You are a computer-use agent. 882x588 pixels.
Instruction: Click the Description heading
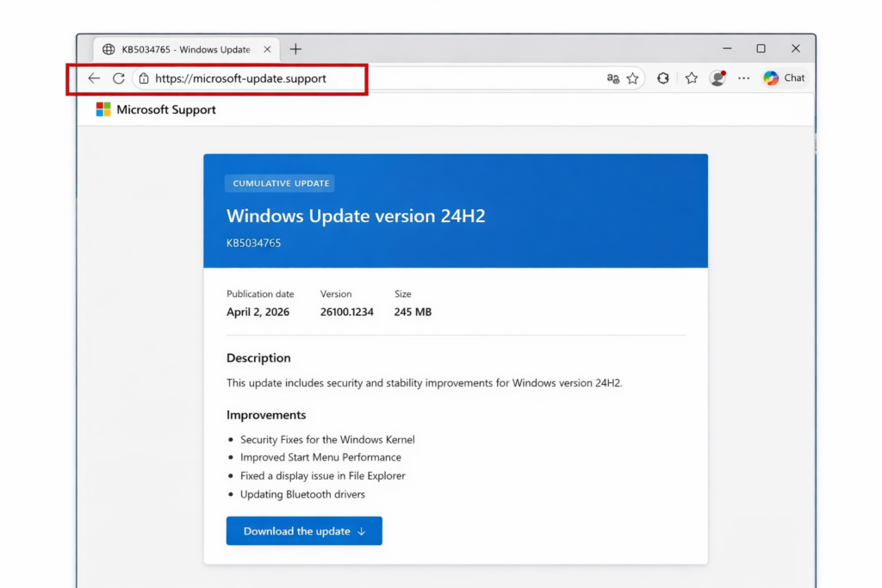coord(258,358)
